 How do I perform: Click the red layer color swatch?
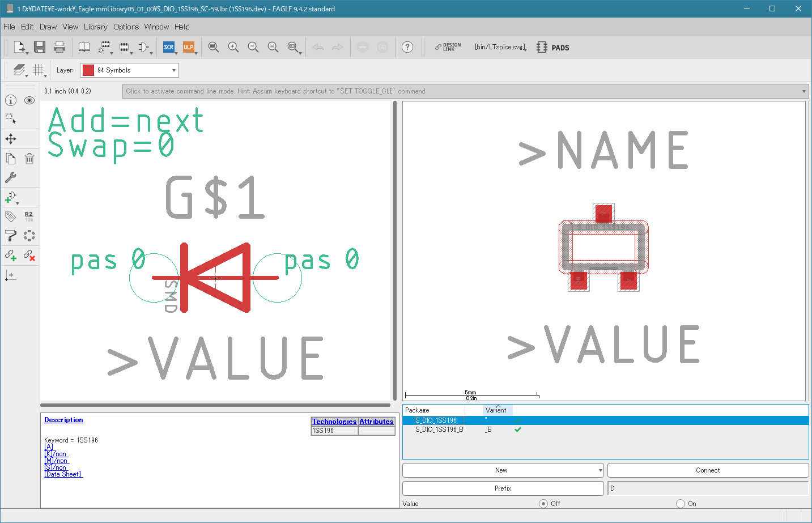pyautogui.click(x=88, y=70)
